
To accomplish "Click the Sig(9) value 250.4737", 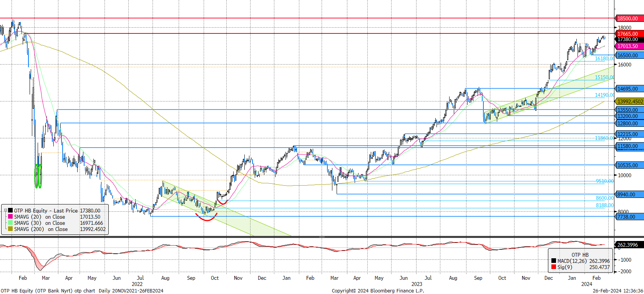I will coord(599,267).
